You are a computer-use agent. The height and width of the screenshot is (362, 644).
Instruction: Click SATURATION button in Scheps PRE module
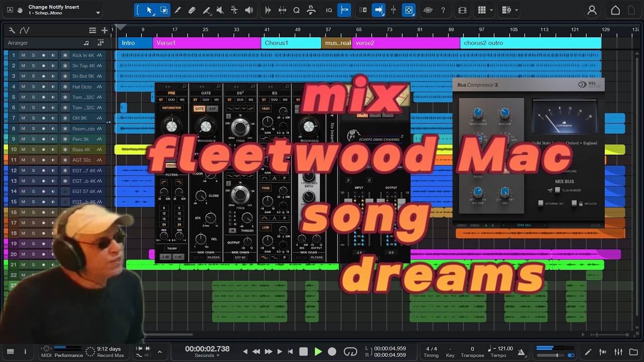pos(172,108)
